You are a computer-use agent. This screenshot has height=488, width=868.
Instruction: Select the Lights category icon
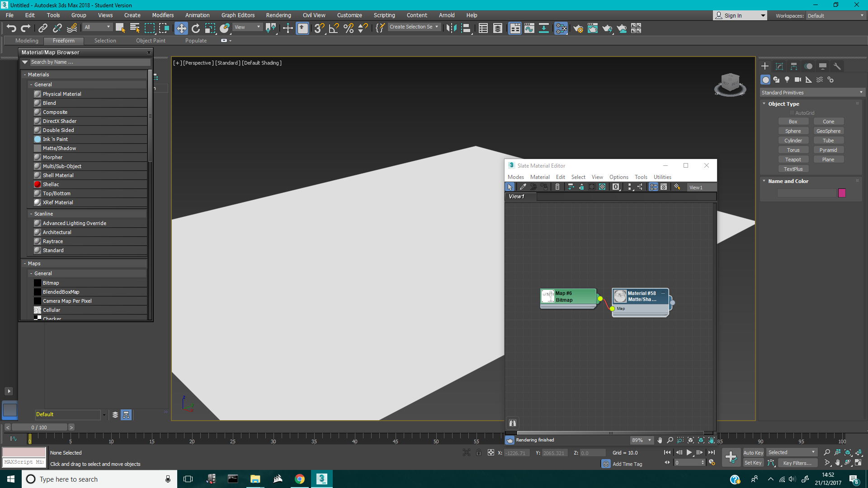pyautogui.click(x=787, y=80)
